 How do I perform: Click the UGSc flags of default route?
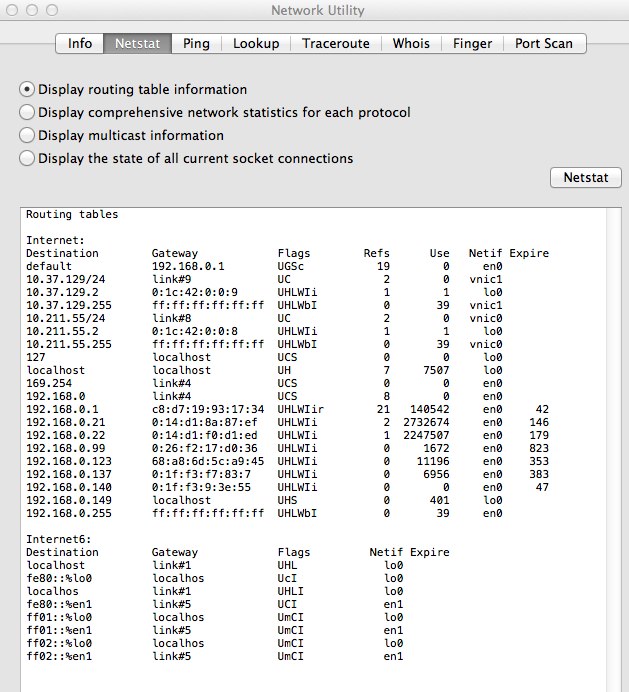click(x=290, y=266)
